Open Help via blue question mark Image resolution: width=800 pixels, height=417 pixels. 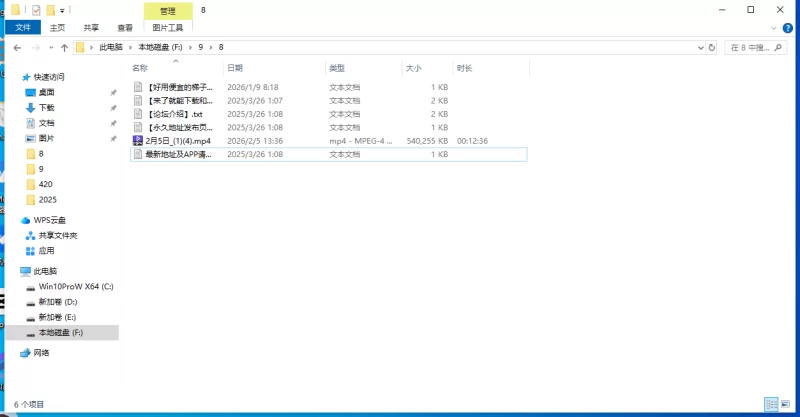[x=789, y=28]
